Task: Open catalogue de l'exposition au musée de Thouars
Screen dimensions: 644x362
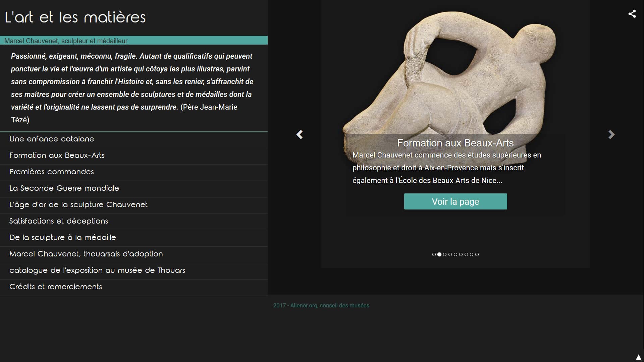Action: click(x=97, y=270)
